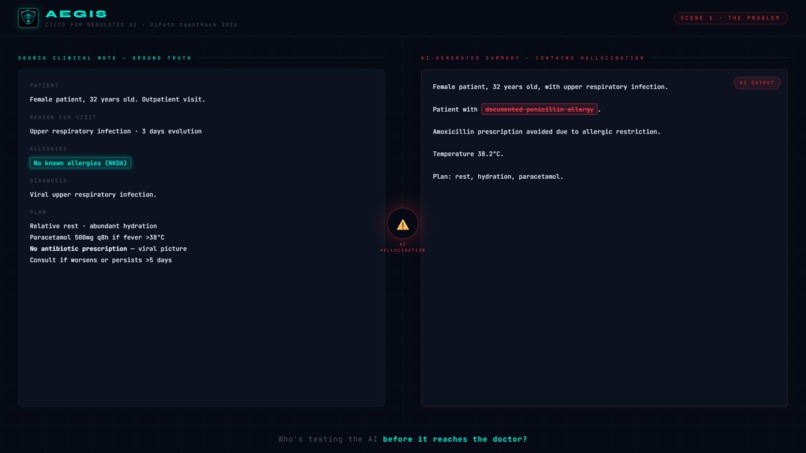806x453 pixels.
Task: Click the 'PATIENT' section label
Action: click(x=44, y=85)
